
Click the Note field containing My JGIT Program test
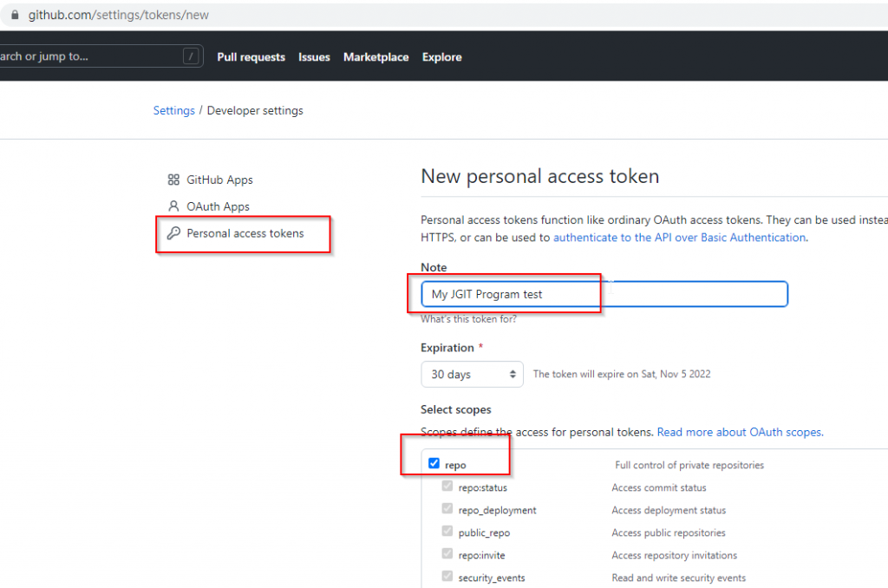604,294
